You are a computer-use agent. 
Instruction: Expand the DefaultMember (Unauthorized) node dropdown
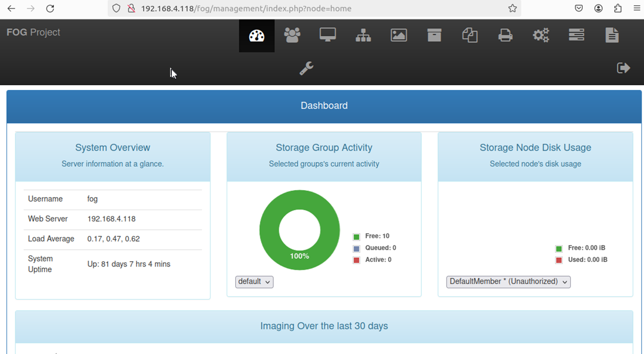(508, 282)
